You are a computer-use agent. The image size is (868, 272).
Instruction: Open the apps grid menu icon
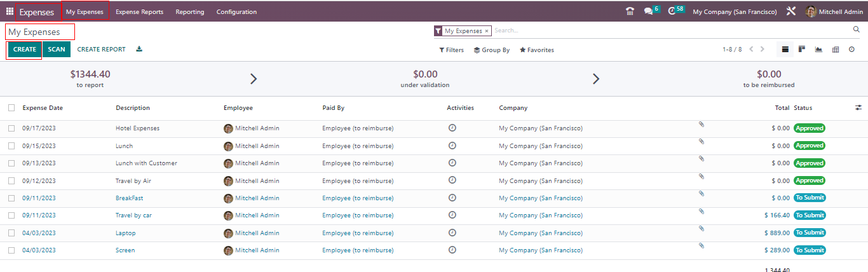[10, 11]
